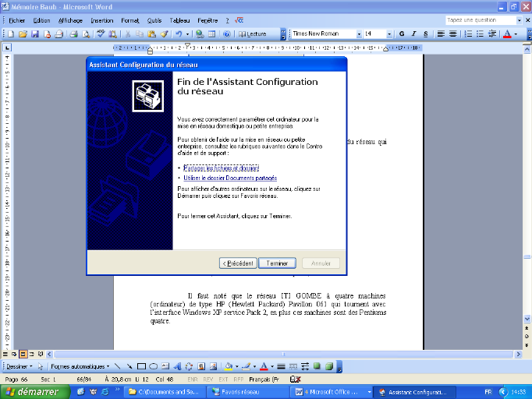Click the Précédent button
This screenshot has width=532, height=399.
tap(238, 263)
